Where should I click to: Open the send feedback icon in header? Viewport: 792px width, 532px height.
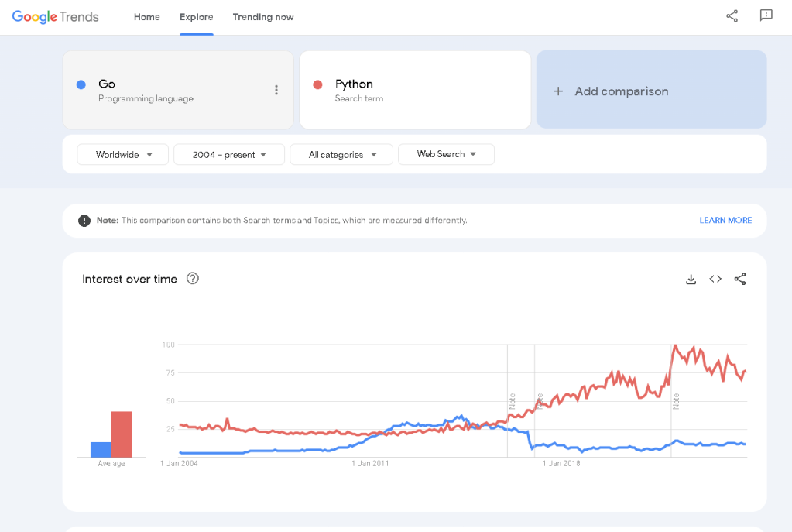point(766,15)
